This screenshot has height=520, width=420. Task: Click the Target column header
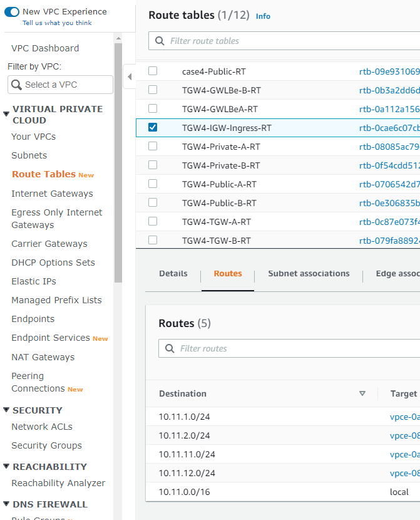tap(404, 393)
